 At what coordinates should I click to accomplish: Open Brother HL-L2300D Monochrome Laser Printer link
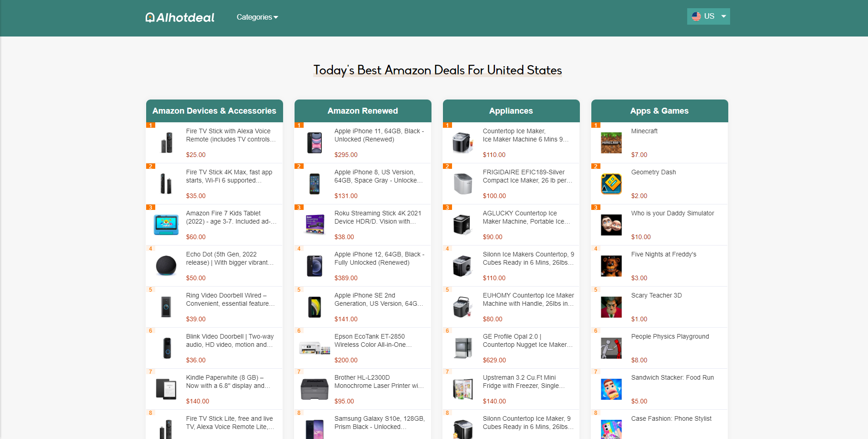point(379,382)
